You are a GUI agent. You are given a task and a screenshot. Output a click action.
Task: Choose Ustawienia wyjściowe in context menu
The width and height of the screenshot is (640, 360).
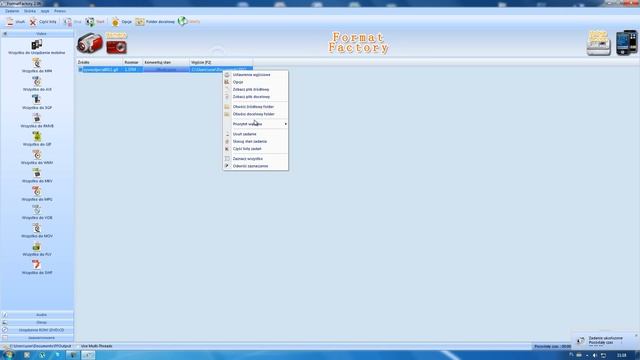coord(256,75)
